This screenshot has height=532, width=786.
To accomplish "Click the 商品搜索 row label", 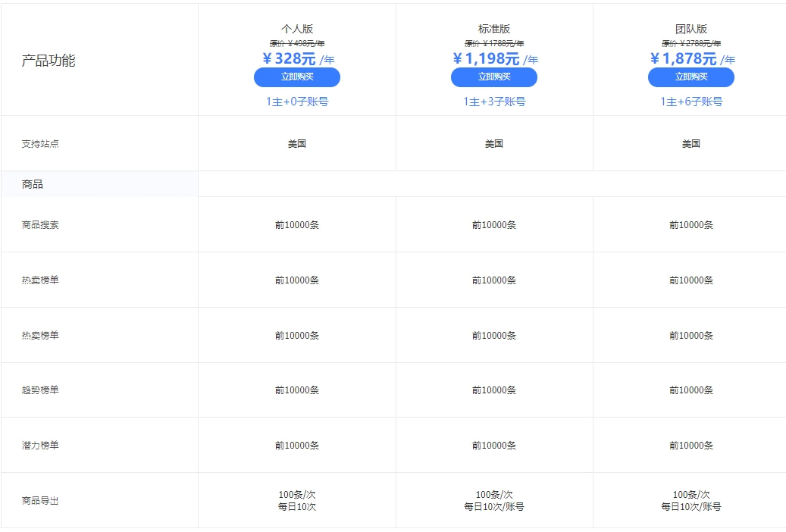I will point(40,225).
